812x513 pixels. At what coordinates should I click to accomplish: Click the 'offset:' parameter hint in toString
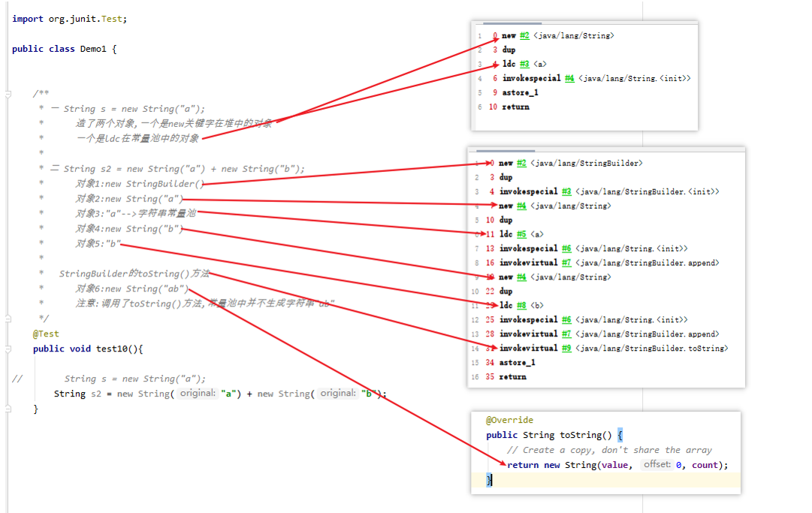tap(657, 465)
